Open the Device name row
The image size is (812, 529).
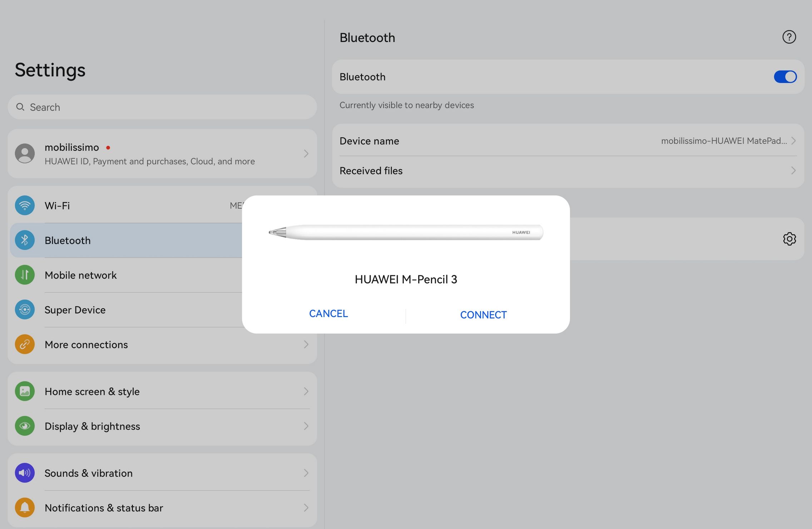(x=568, y=141)
